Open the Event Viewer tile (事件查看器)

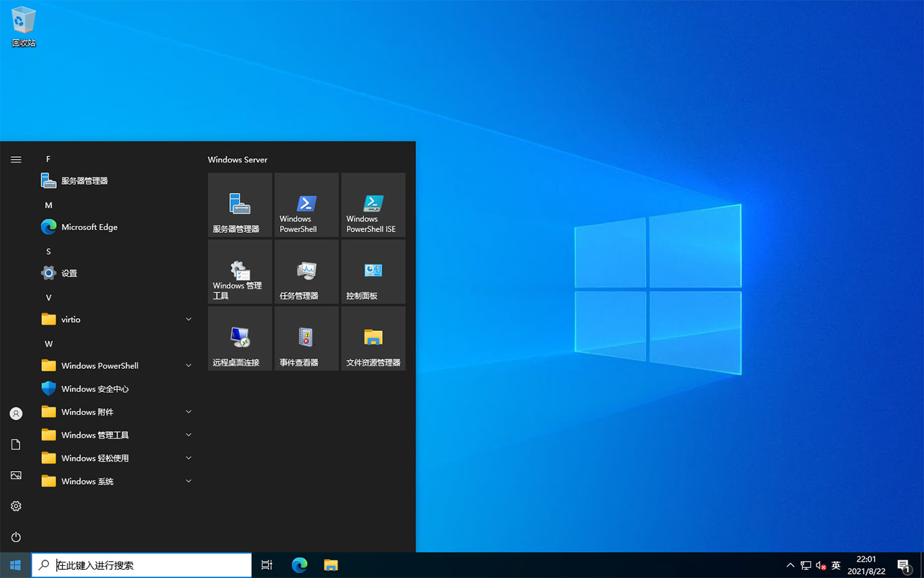(x=306, y=338)
